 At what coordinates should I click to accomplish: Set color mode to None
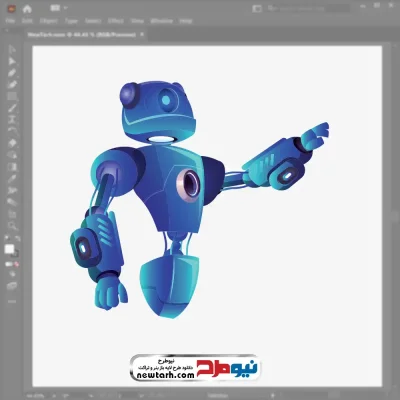tap(16, 264)
